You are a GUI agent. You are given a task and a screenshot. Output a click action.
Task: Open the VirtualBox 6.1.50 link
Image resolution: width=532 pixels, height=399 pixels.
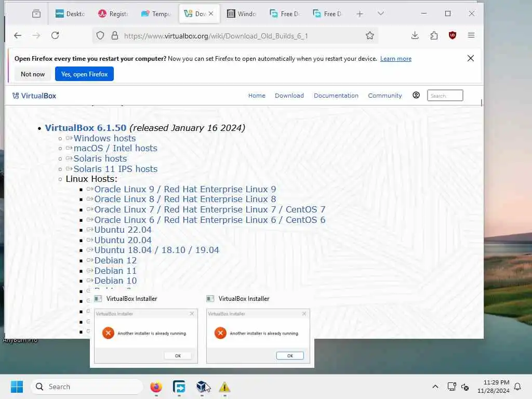coord(86,128)
